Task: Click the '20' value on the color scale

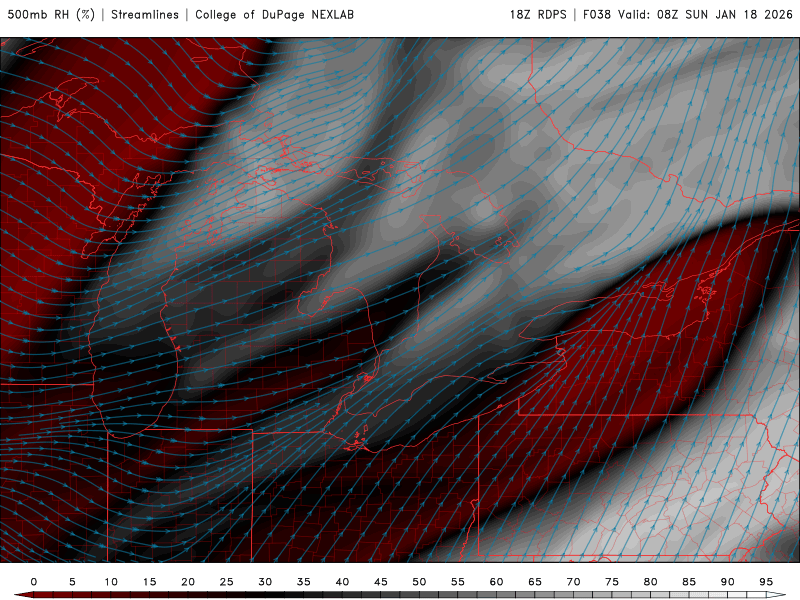Action: pyautogui.click(x=188, y=582)
